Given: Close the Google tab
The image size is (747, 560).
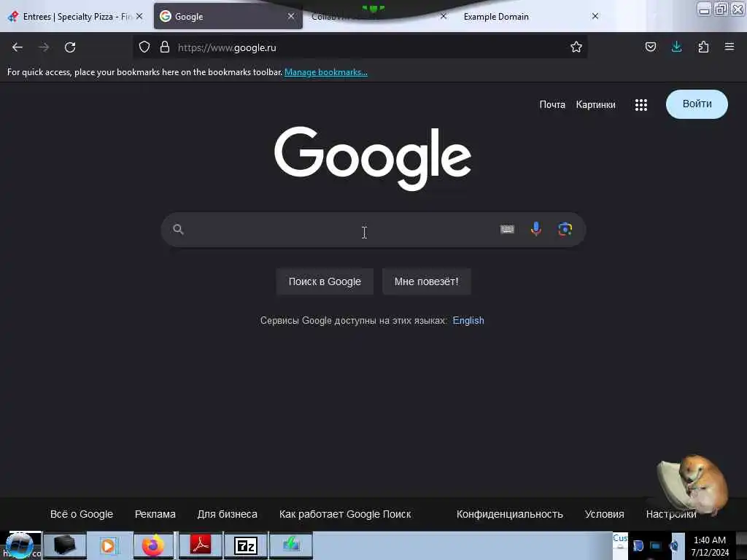Looking at the screenshot, I should [291, 16].
